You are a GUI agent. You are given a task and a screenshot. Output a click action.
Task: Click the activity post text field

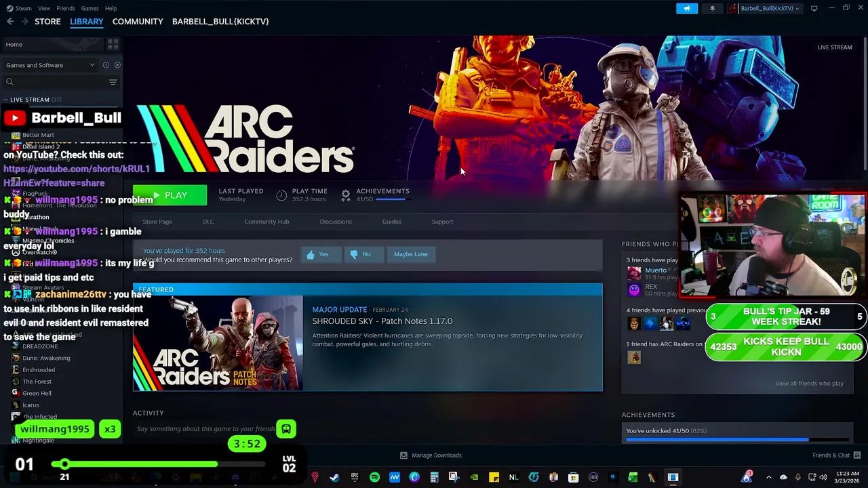206,428
